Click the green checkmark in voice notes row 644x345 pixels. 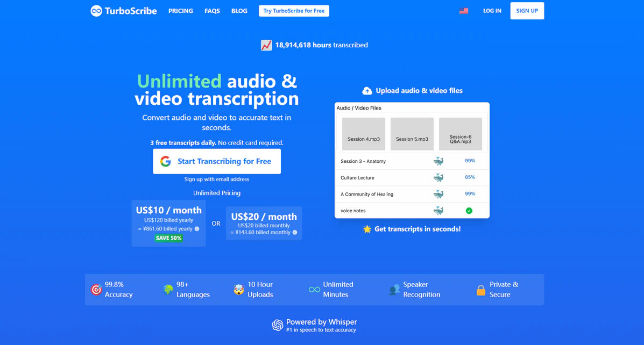469,211
